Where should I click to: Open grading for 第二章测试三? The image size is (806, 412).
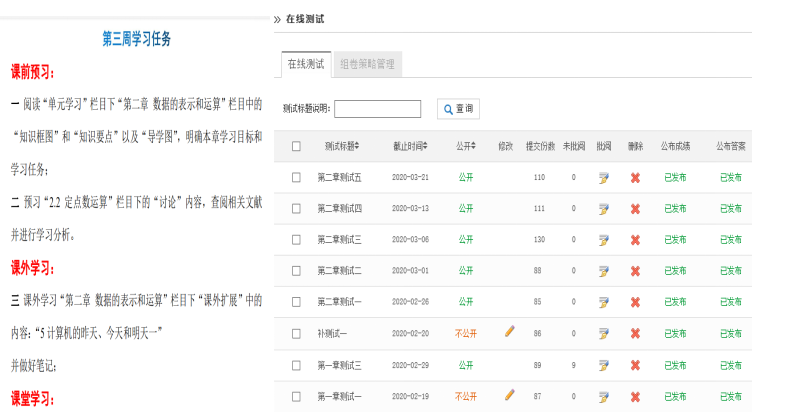click(x=603, y=240)
